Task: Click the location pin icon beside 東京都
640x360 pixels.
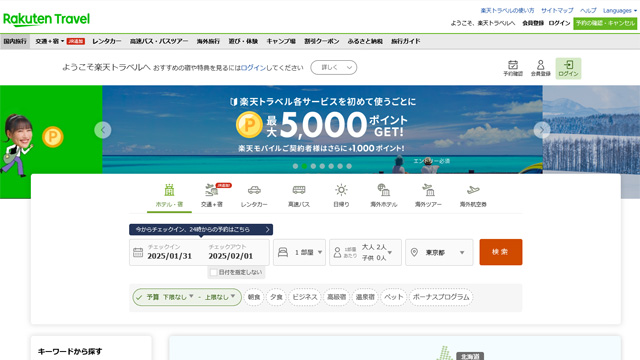Action: coord(414,253)
